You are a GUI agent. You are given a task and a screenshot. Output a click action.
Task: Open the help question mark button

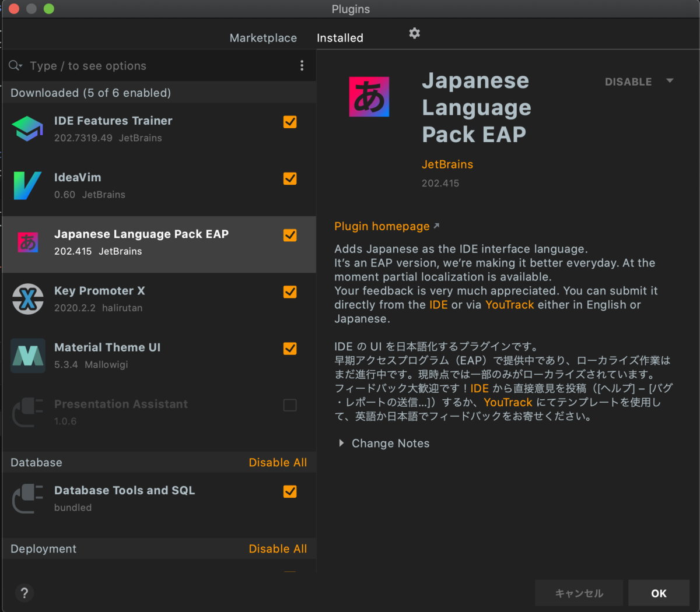pos(24,593)
